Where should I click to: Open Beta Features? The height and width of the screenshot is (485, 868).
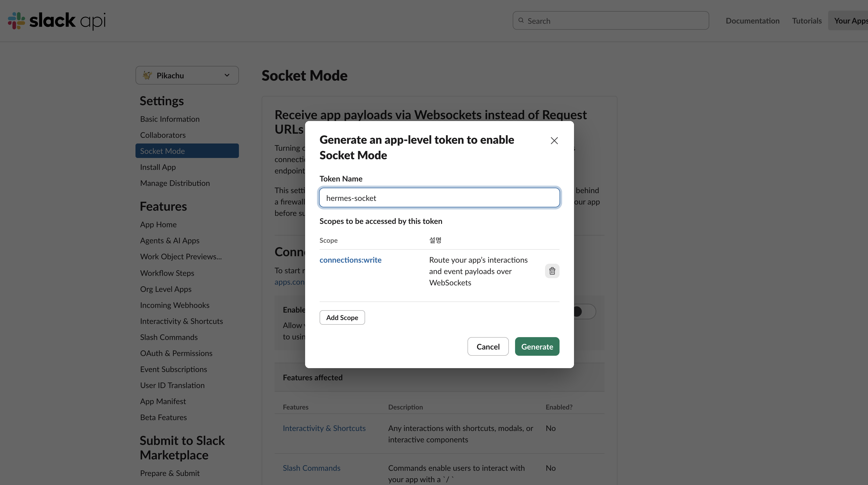163,418
